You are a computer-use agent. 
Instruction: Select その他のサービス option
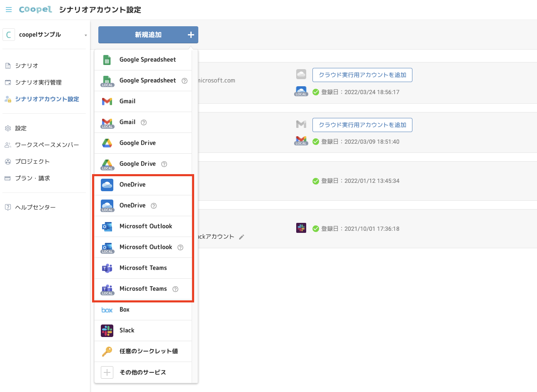point(143,372)
